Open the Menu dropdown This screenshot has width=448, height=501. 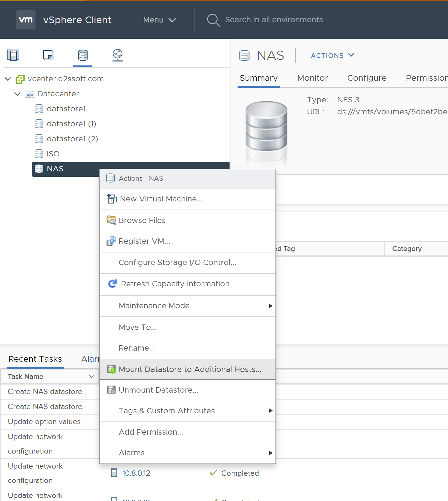click(x=159, y=20)
